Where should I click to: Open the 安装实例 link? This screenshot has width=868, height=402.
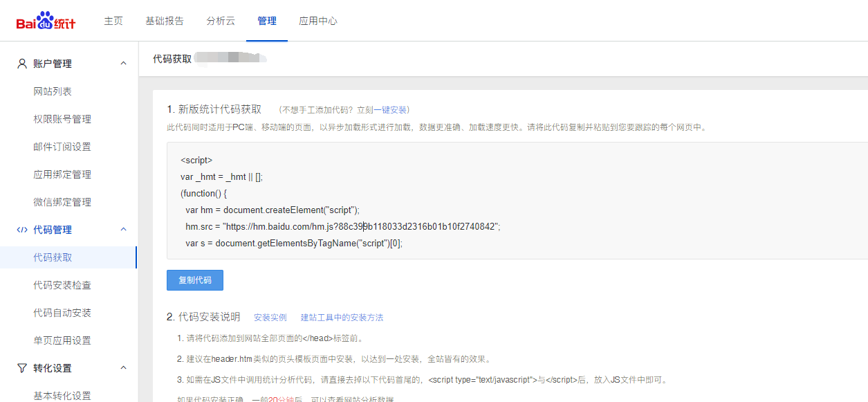[270, 318]
